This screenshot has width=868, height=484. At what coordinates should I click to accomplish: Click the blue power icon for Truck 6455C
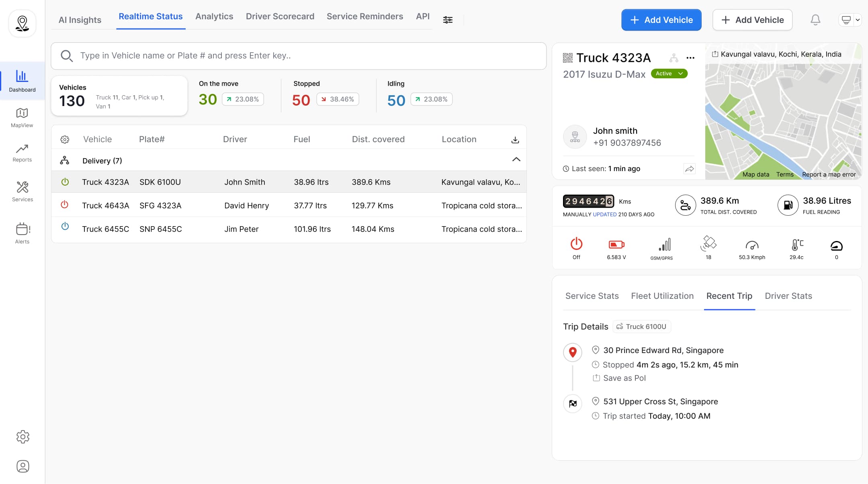pos(65,226)
